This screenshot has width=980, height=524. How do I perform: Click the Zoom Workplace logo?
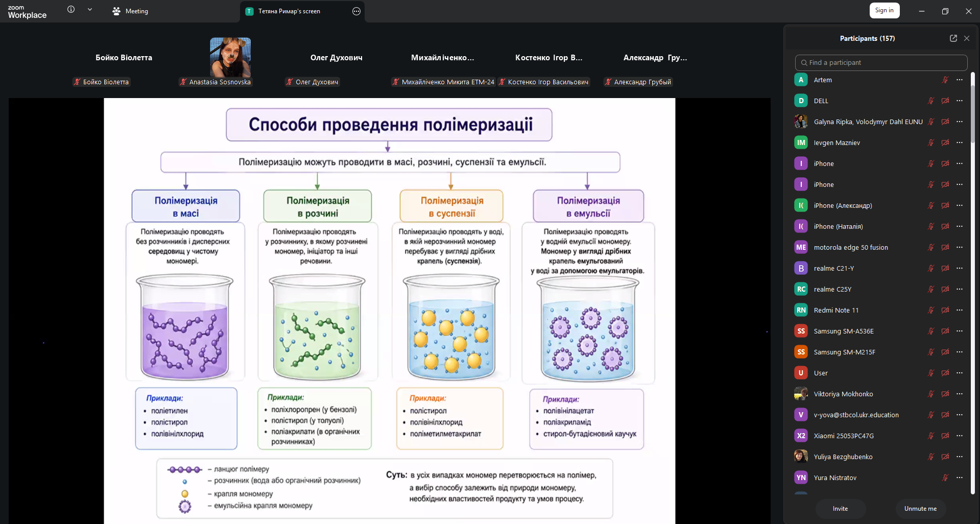(x=27, y=12)
